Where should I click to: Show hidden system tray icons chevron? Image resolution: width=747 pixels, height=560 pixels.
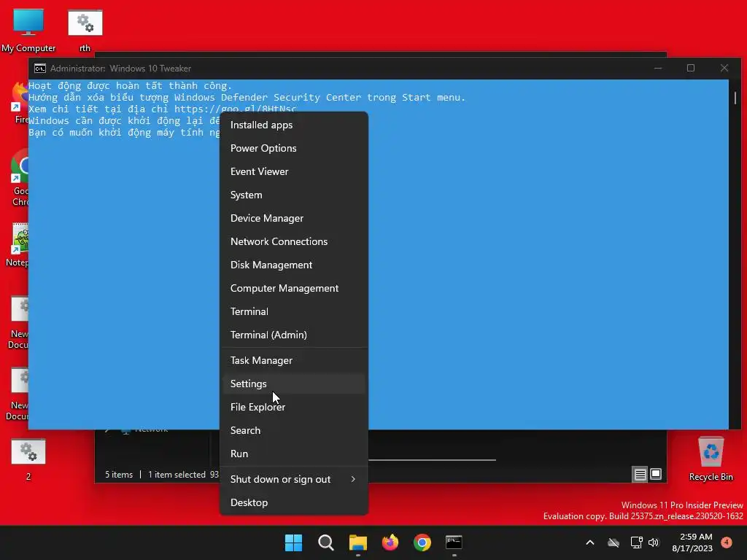pyautogui.click(x=589, y=542)
